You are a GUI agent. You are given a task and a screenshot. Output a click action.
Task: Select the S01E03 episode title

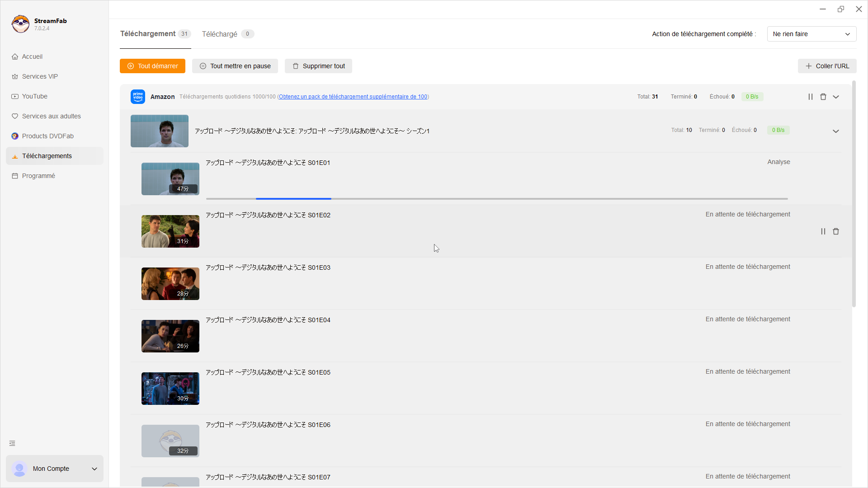point(268,267)
